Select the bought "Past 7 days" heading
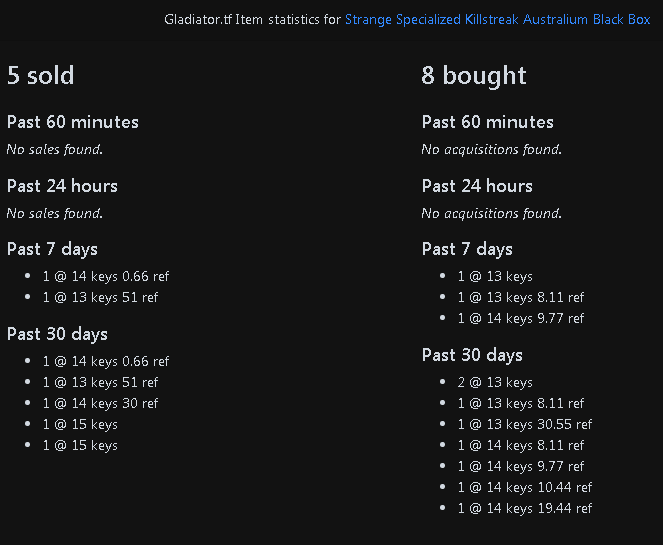The width and height of the screenshot is (663, 545). (467, 249)
